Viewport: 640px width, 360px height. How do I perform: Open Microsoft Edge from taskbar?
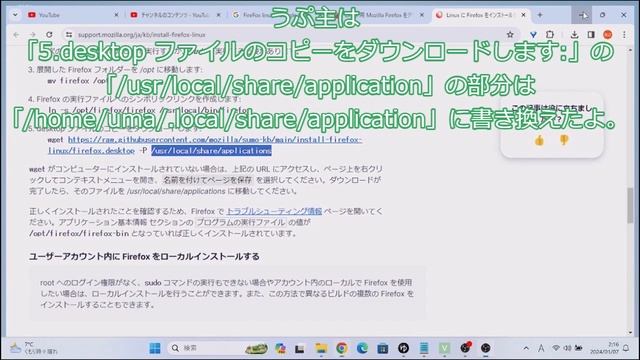pyautogui.click(x=362, y=348)
